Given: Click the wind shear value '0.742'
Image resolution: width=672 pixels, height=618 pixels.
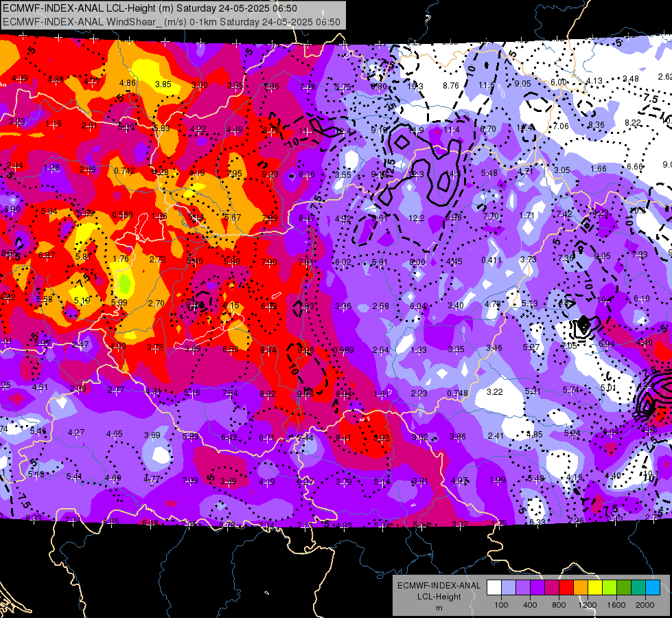Looking at the screenshot, I should pos(125,171).
